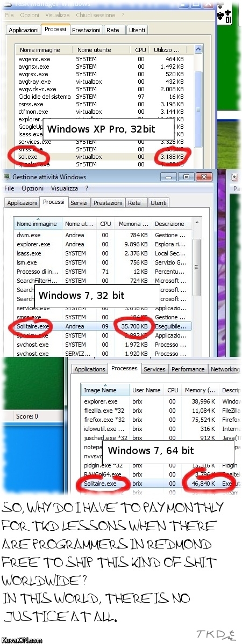Viewport: 242px width, 644px height.
Task: Sort by User Name column in English Task Manager
Action: [147, 390]
